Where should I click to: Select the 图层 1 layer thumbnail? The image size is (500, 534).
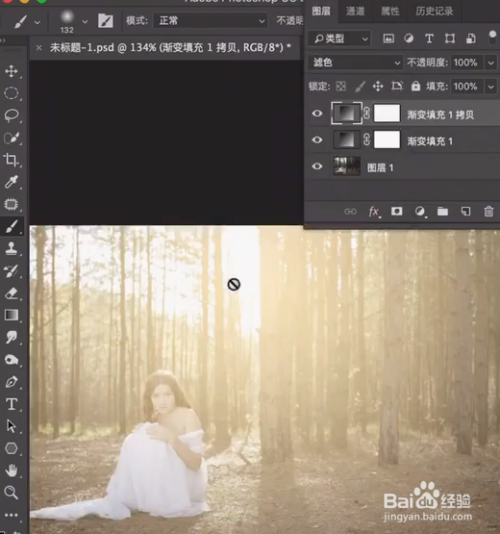click(x=346, y=166)
